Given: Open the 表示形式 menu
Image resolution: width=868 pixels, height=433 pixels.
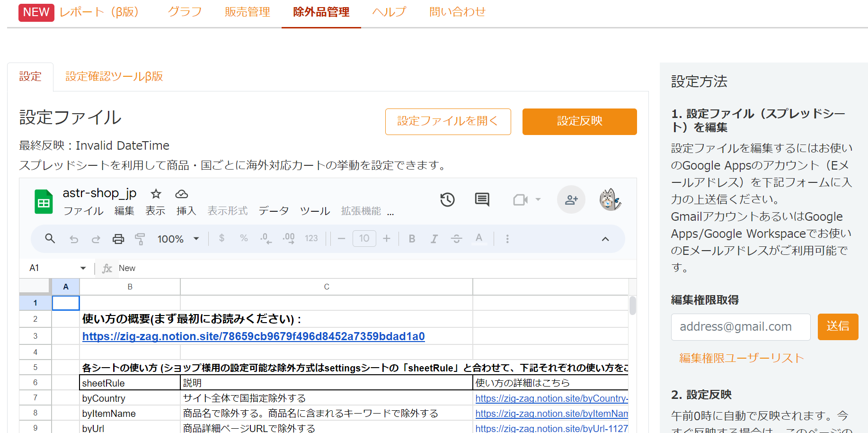Looking at the screenshot, I should pos(228,211).
